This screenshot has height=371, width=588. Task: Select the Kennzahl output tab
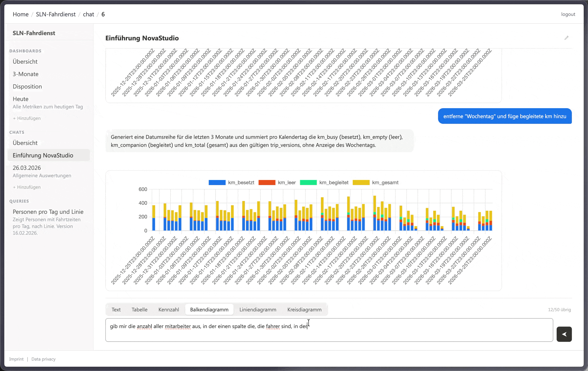(168, 310)
